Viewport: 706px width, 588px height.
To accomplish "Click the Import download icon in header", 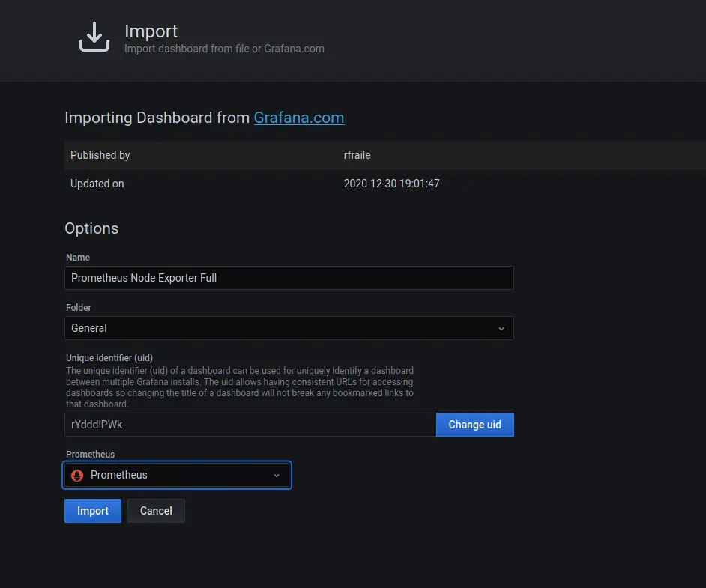I will tap(94, 37).
